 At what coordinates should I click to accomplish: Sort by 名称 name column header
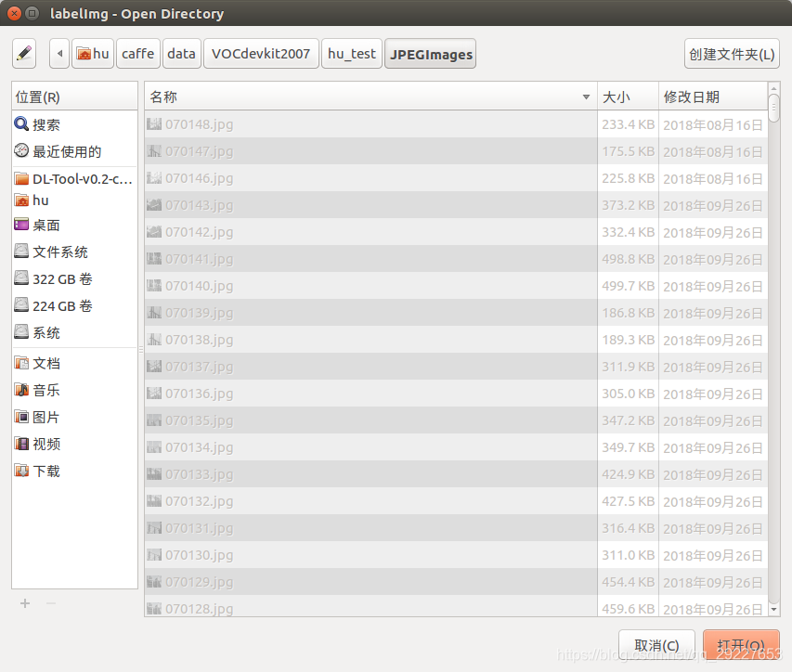pyautogui.click(x=370, y=97)
